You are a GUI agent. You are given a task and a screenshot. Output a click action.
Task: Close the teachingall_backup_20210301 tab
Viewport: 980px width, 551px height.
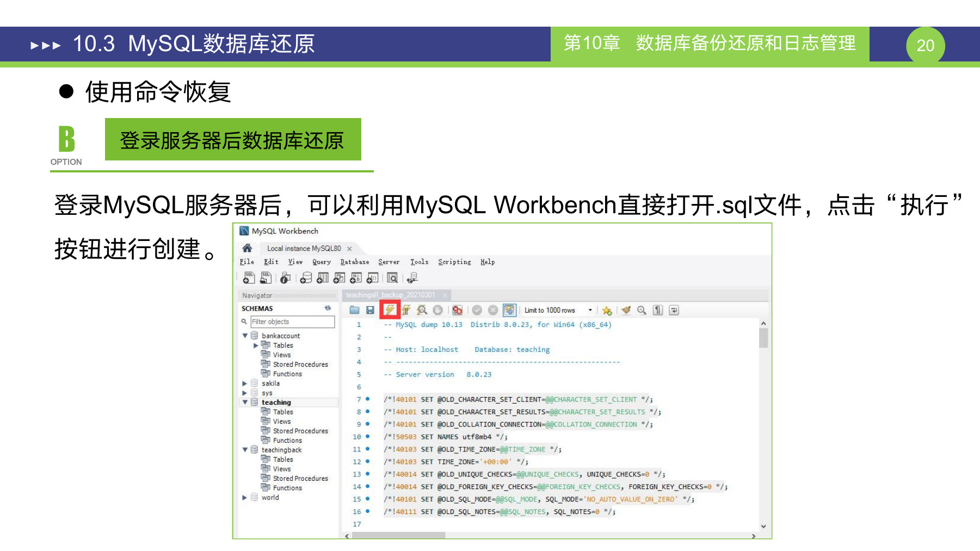pyautogui.click(x=445, y=295)
